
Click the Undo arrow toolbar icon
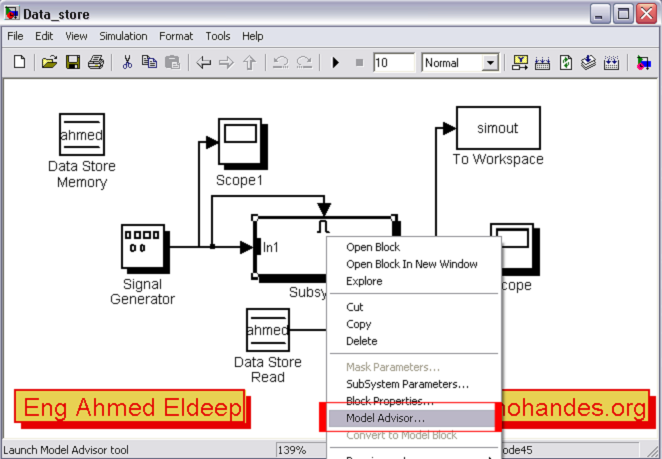(280, 63)
